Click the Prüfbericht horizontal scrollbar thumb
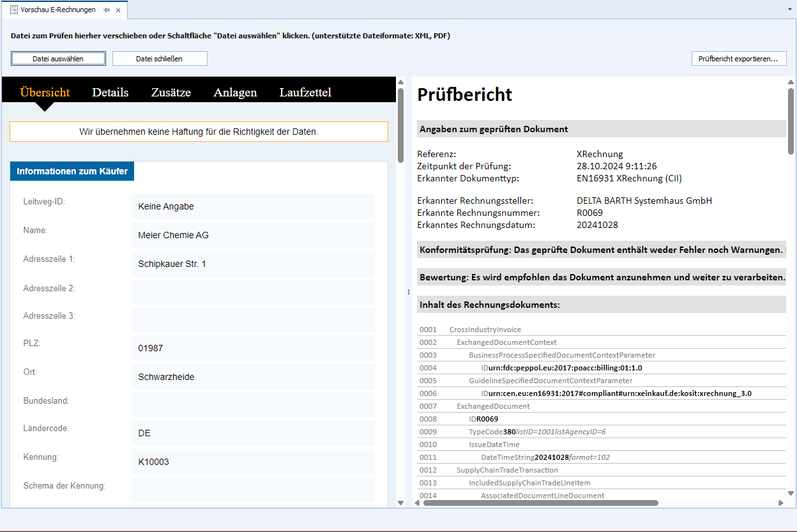The height and width of the screenshot is (532, 797). [x=540, y=503]
